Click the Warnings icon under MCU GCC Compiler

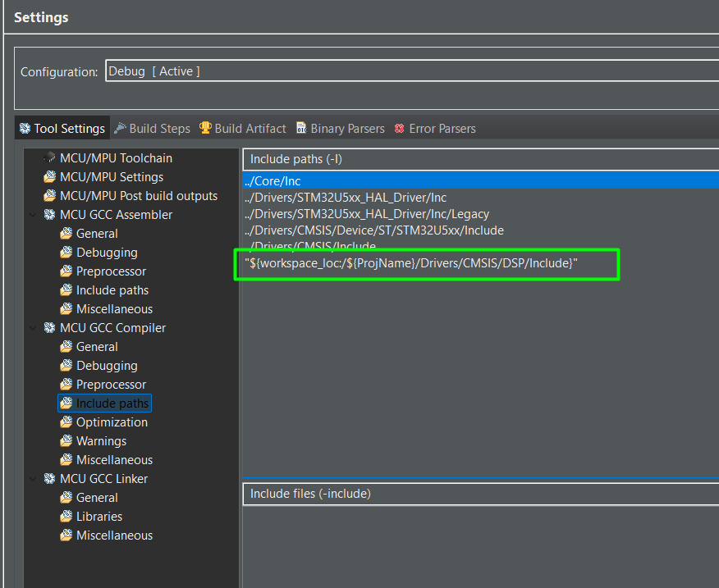(66, 441)
